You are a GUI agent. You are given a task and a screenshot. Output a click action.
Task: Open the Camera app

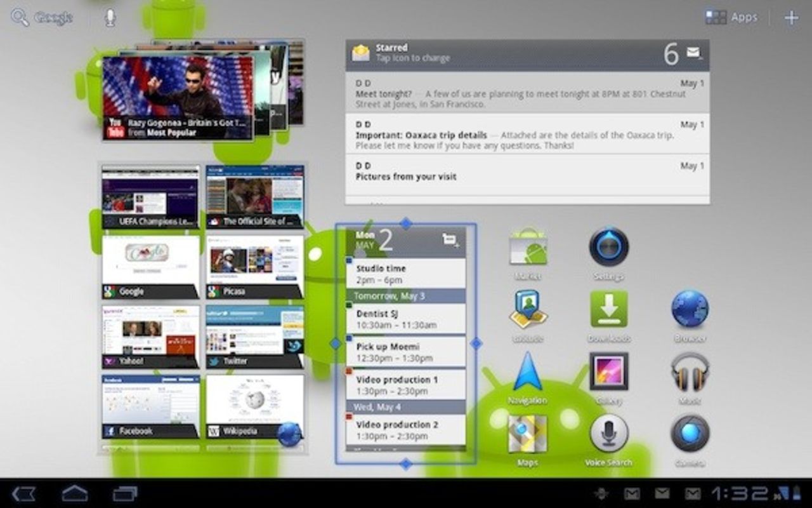pos(690,437)
